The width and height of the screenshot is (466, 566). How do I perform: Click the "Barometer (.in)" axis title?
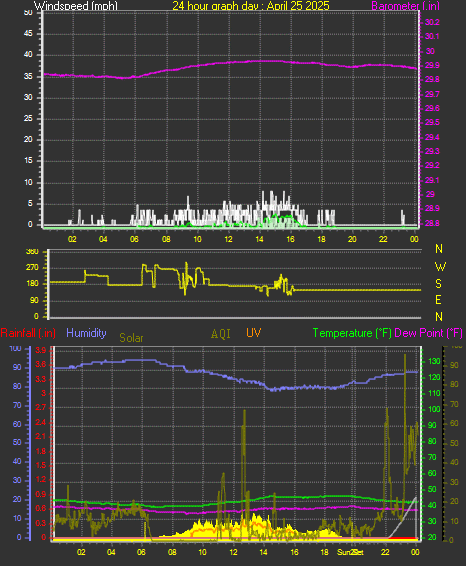click(405, 5)
